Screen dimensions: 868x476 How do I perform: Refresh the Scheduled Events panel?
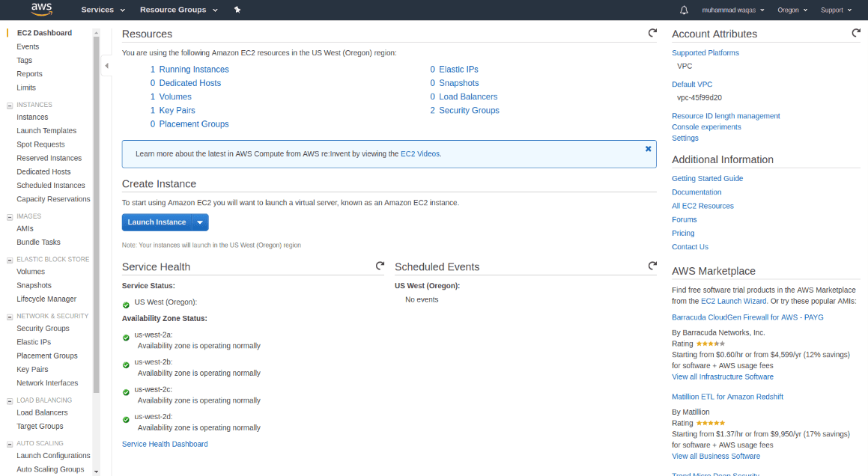tap(652, 266)
